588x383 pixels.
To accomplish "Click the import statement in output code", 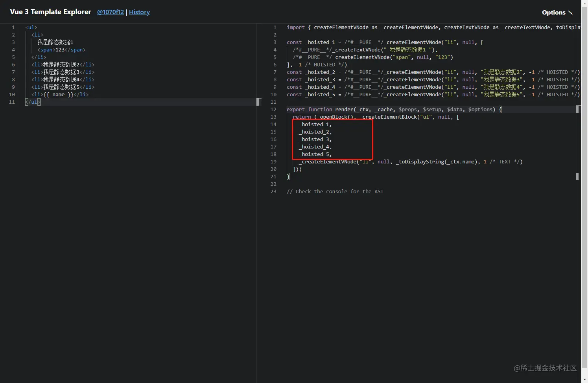I will [x=434, y=27].
